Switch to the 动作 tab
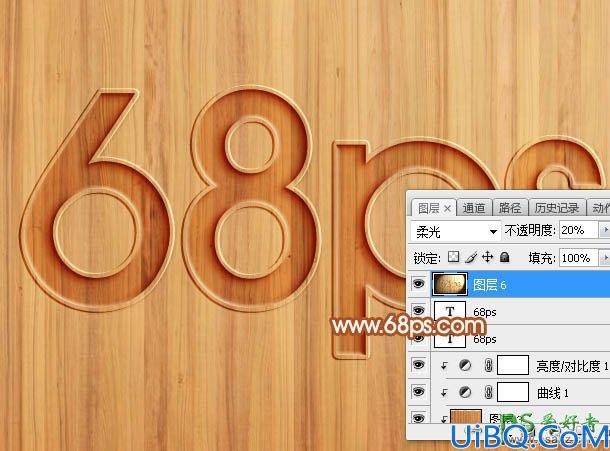Screen dimensions: 610x451 pos(600,208)
